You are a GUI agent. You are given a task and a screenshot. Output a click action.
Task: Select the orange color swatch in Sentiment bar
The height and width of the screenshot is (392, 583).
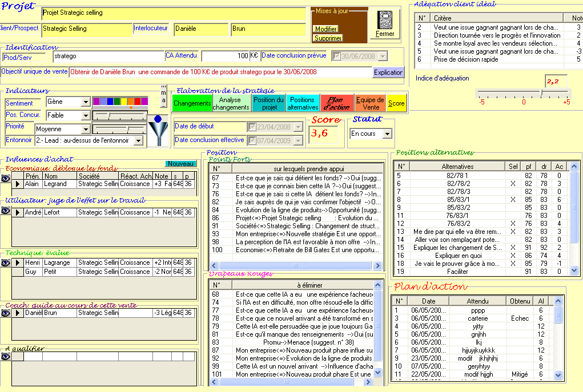coord(131,102)
